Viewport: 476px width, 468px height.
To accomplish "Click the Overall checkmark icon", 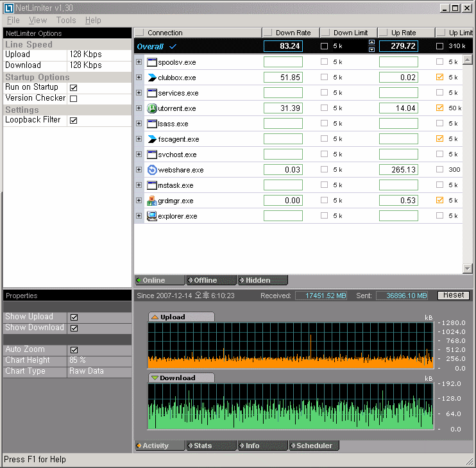I will click(173, 47).
